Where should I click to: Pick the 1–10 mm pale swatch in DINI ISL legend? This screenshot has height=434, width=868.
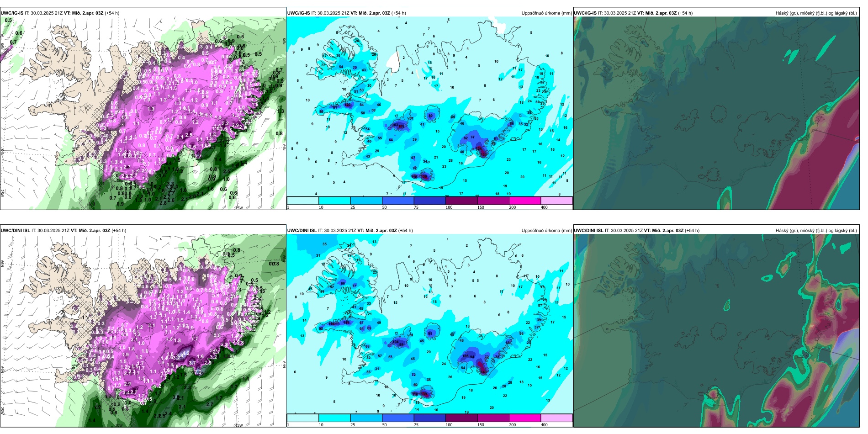point(303,418)
